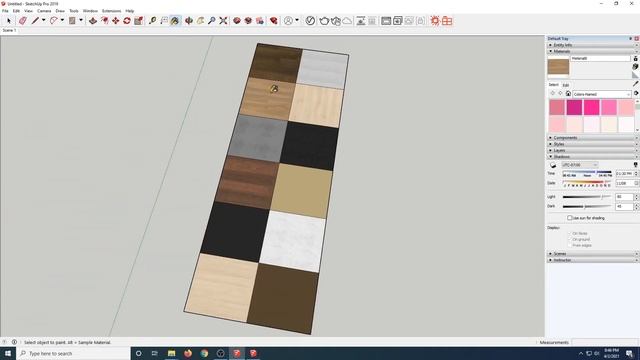Select the Line pencil tool
640x360 pixels.
click(35, 20)
